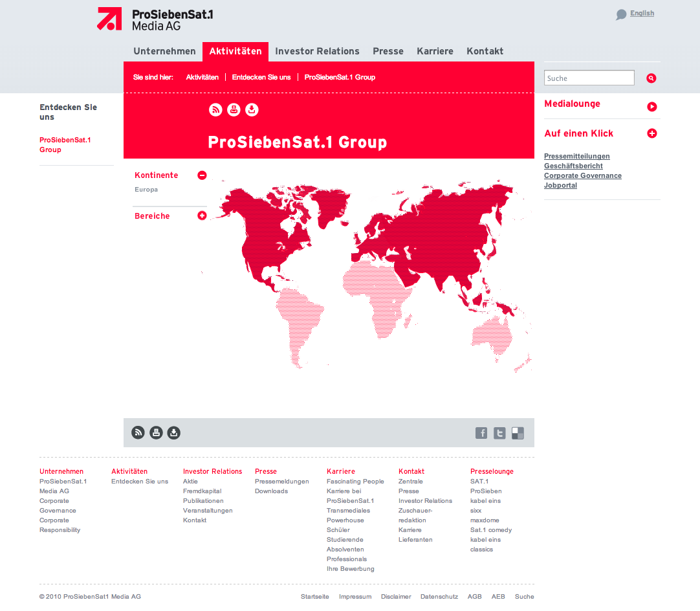Click the white print icon in header
Screen dimensions: 700x611
pyautogui.click(x=234, y=109)
